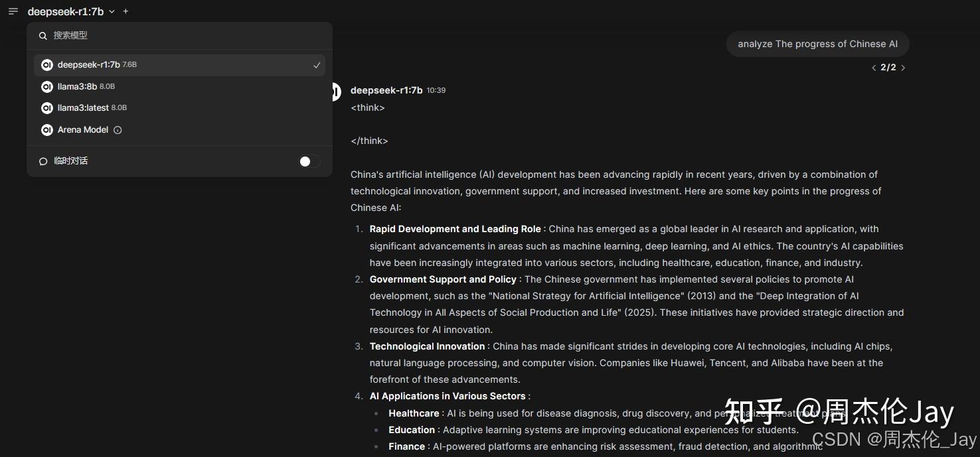Start a new chat using the plus icon
The image size is (980, 457).
tap(125, 11)
